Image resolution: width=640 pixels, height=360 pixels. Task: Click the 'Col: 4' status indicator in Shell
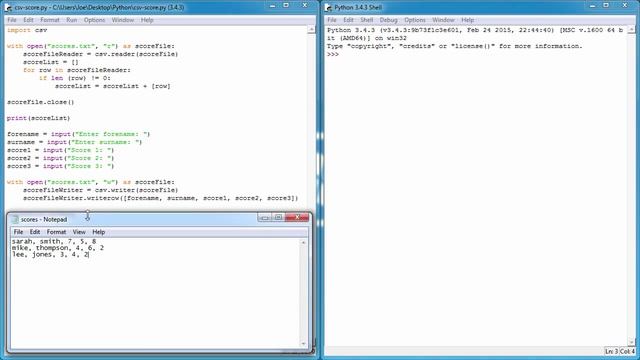pos(627,351)
